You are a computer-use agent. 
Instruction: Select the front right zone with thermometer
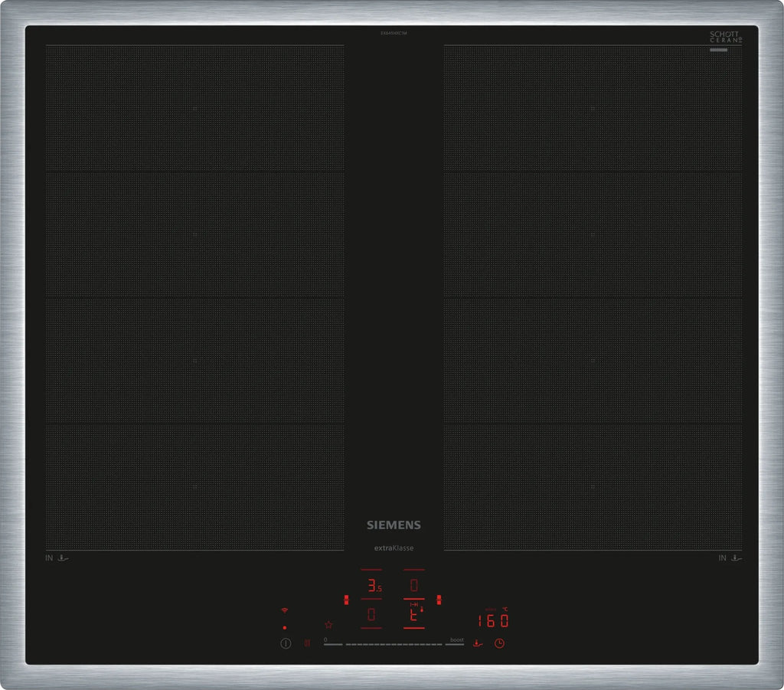(414, 614)
